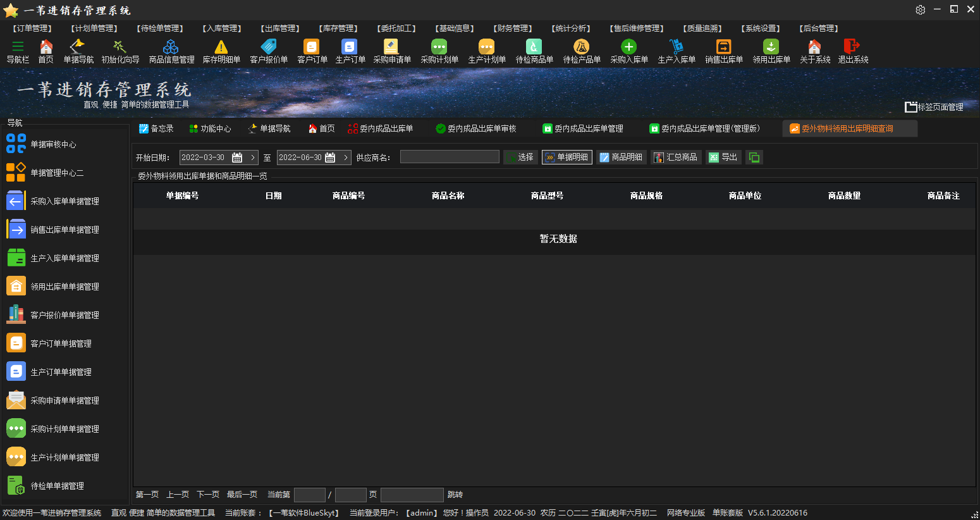This screenshot has height=520, width=980.
Task: Switch to the 功能中心 tab
Action: 211,128
